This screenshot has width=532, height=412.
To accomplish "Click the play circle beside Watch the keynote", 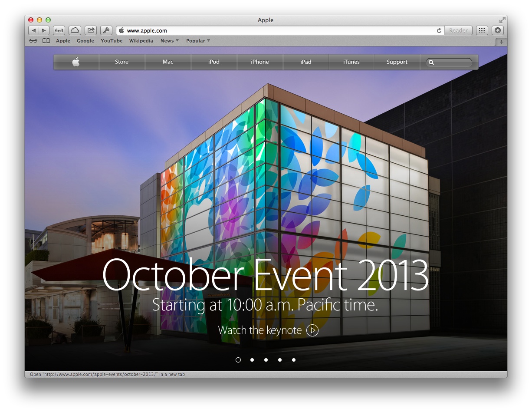I will click(312, 330).
